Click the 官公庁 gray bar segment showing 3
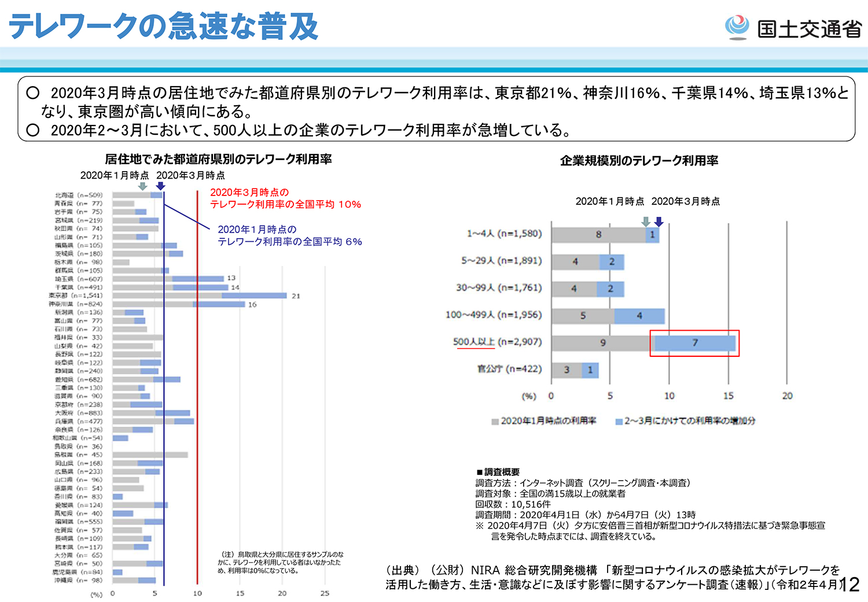The height and width of the screenshot is (602, 868). coord(567,370)
